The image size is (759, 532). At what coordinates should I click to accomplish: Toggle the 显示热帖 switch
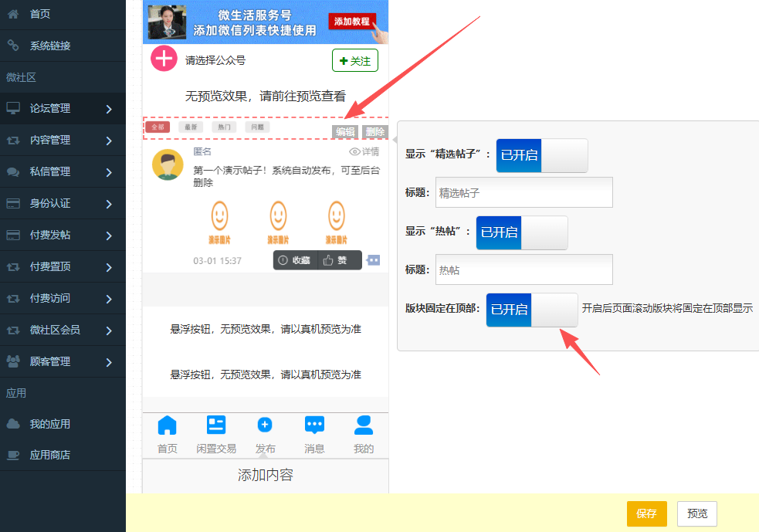521,232
